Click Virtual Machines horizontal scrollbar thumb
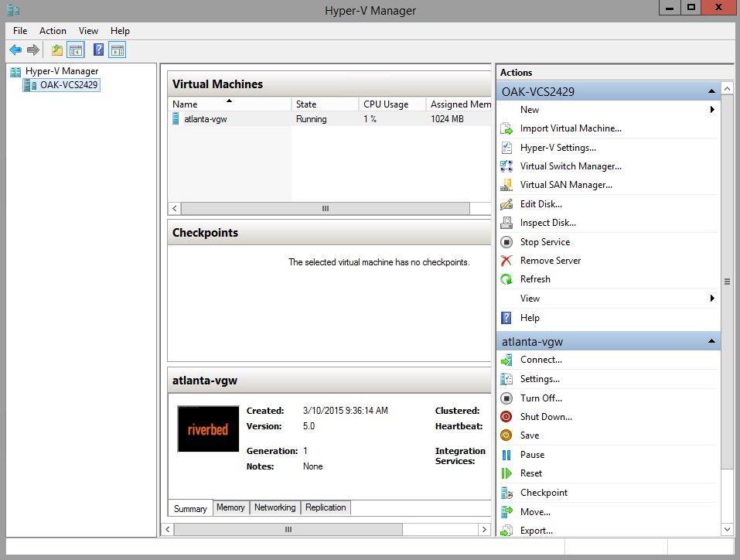Image resolution: width=740 pixels, height=560 pixels. point(326,208)
